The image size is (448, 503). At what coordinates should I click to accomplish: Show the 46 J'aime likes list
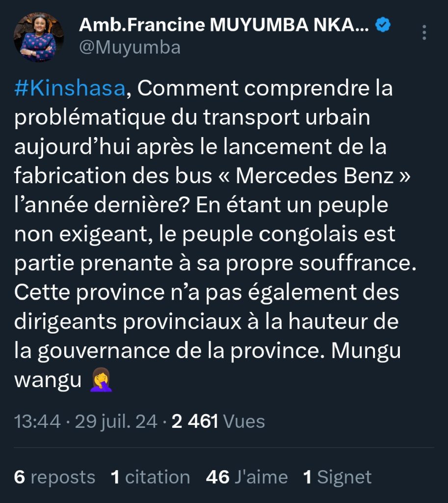click(247, 477)
